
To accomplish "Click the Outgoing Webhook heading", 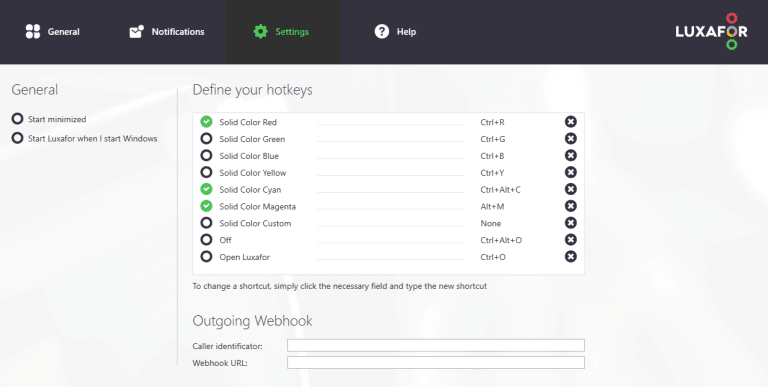I will tap(252, 321).
